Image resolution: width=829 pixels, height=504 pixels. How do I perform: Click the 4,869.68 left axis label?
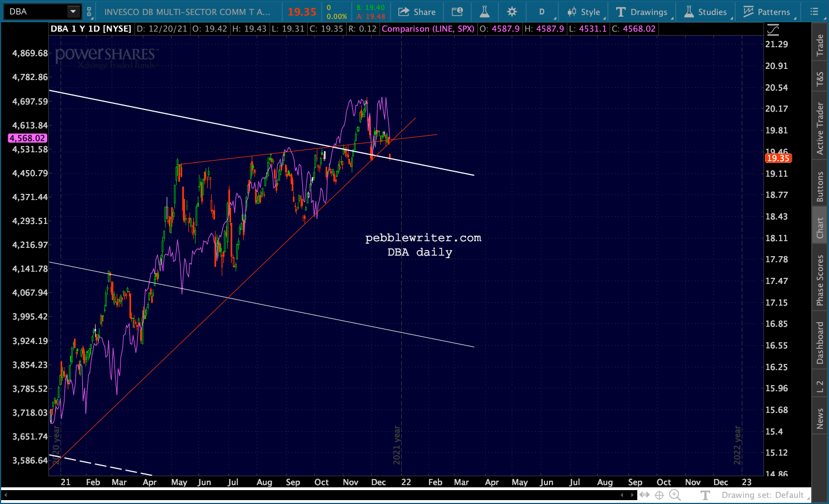click(x=30, y=53)
